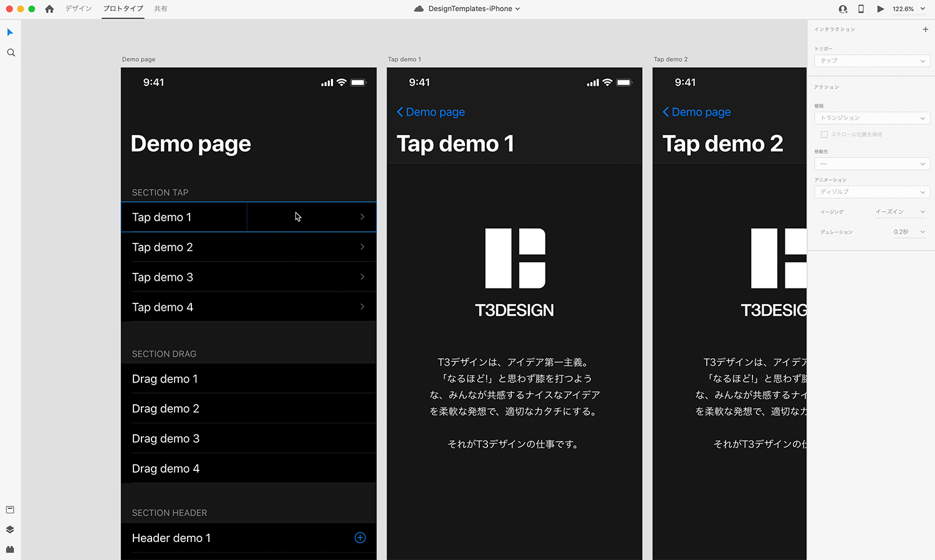
Task: Click chevron at end of Tap demo 3 row
Action: click(362, 277)
